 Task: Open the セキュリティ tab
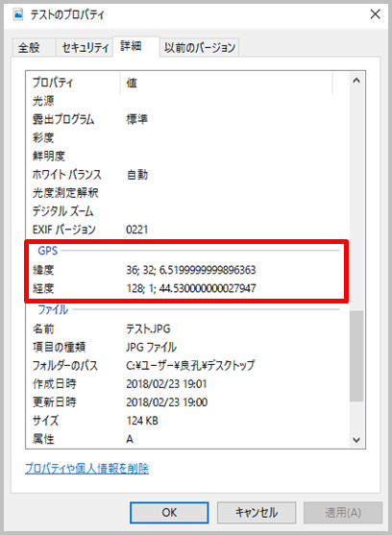point(85,47)
